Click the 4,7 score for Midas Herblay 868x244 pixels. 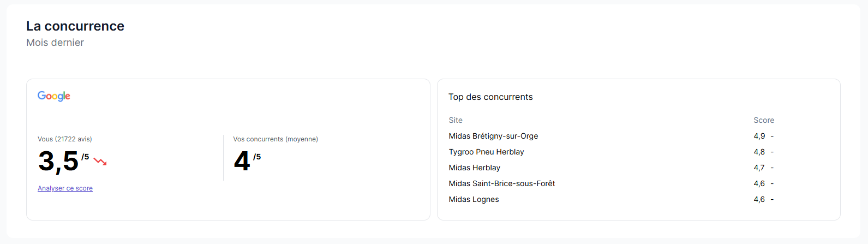(759, 168)
